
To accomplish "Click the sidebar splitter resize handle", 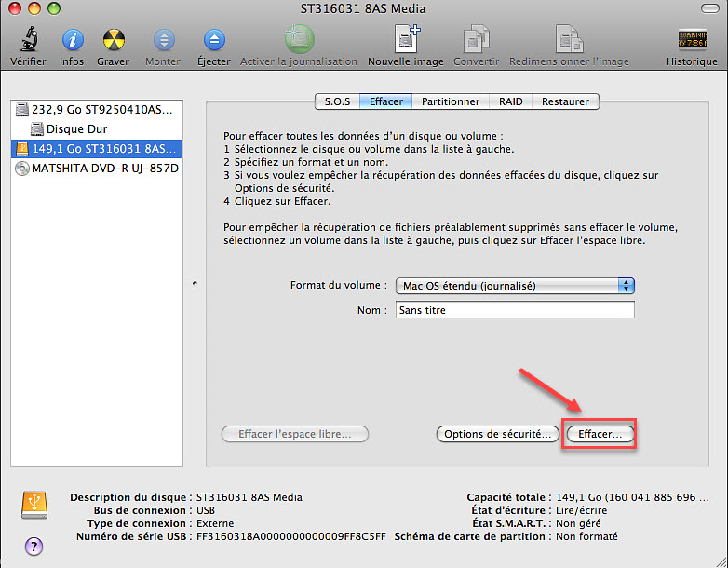I will [194, 281].
